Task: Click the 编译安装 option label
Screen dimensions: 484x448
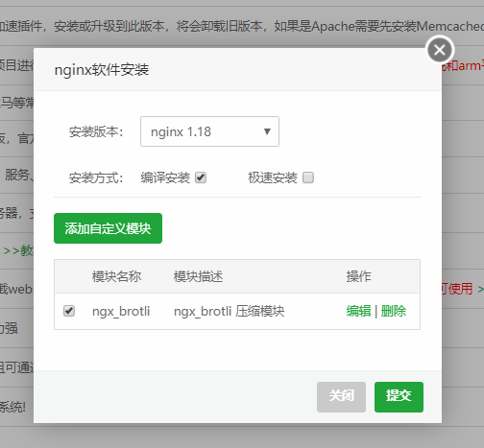Action: coord(165,177)
